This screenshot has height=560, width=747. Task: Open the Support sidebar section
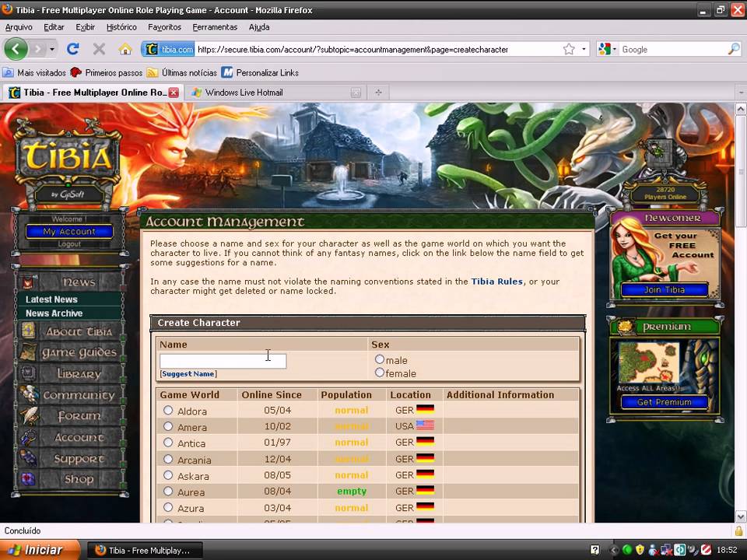point(72,459)
